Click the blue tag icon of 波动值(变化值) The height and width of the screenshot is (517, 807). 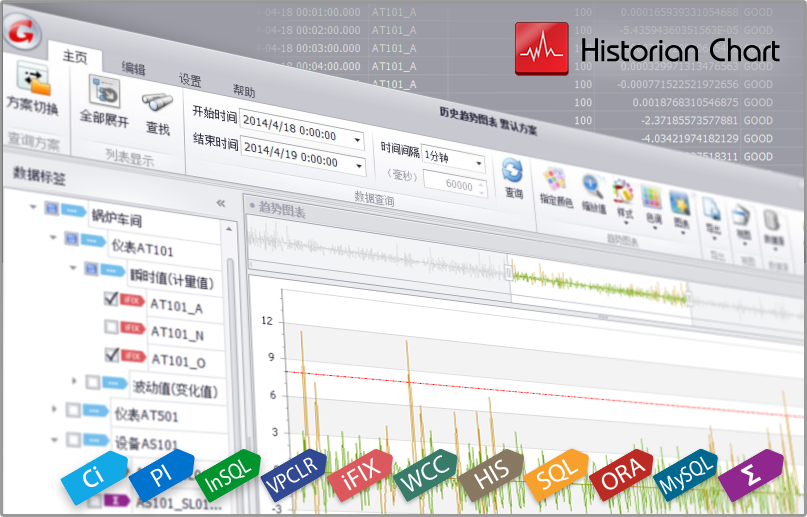tap(114, 383)
